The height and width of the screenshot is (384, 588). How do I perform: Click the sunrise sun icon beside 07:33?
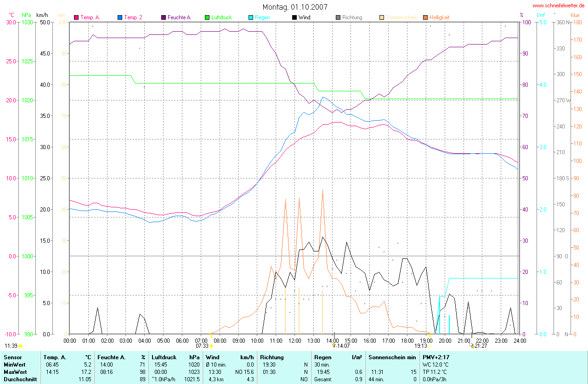[x=211, y=346]
